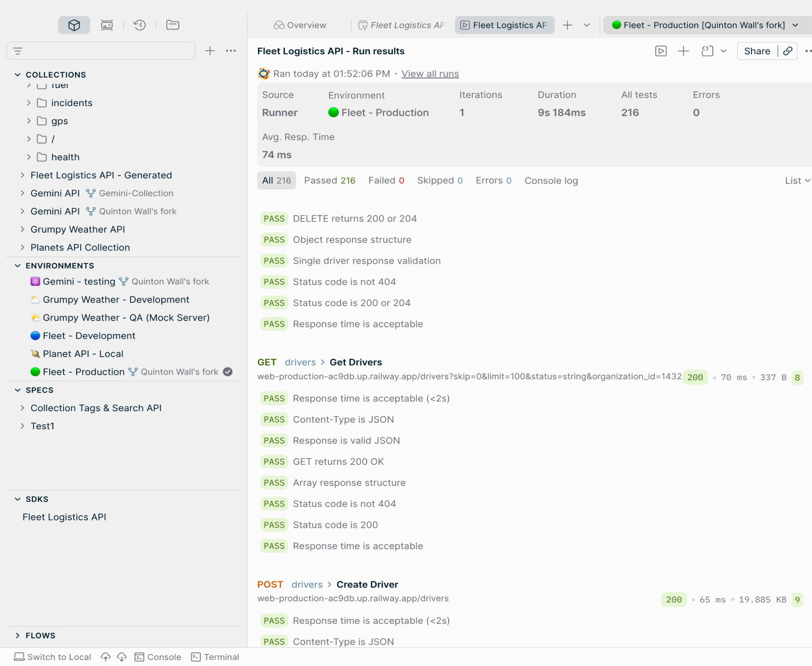The height and width of the screenshot is (666, 812).
Task: Copy link icon next to Share
Action: point(788,51)
